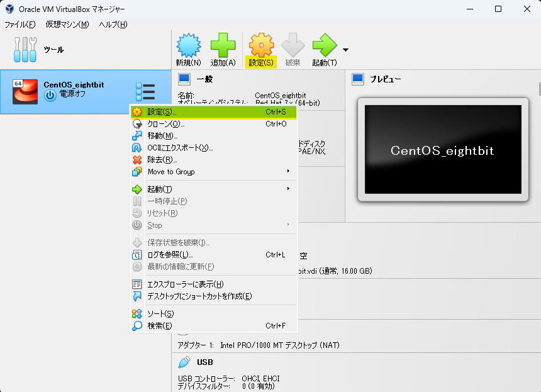Click the USB コントローラー: OHCI, EHCI text
The image size is (541, 392).
click(x=229, y=379)
